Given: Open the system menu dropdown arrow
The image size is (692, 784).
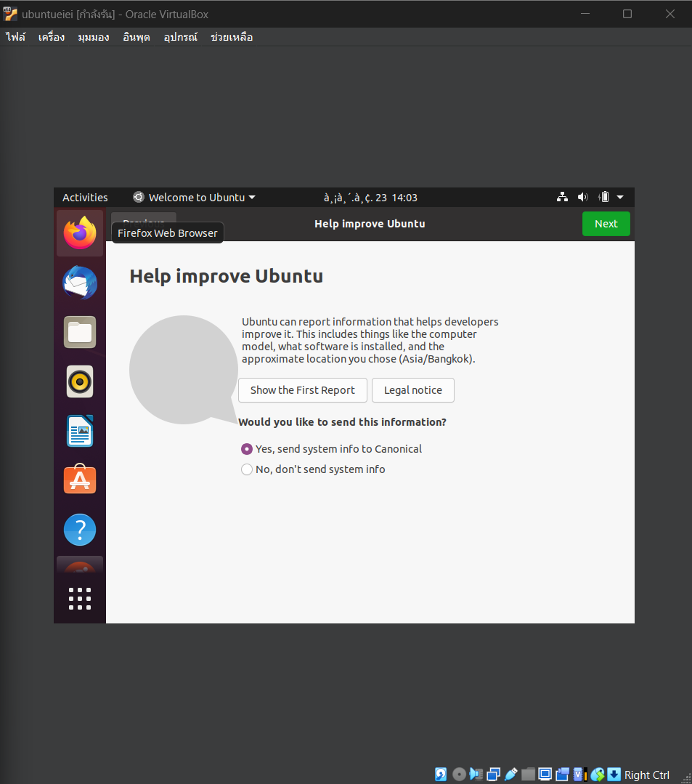Looking at the screenshot, I should click(x=620, y=198).
